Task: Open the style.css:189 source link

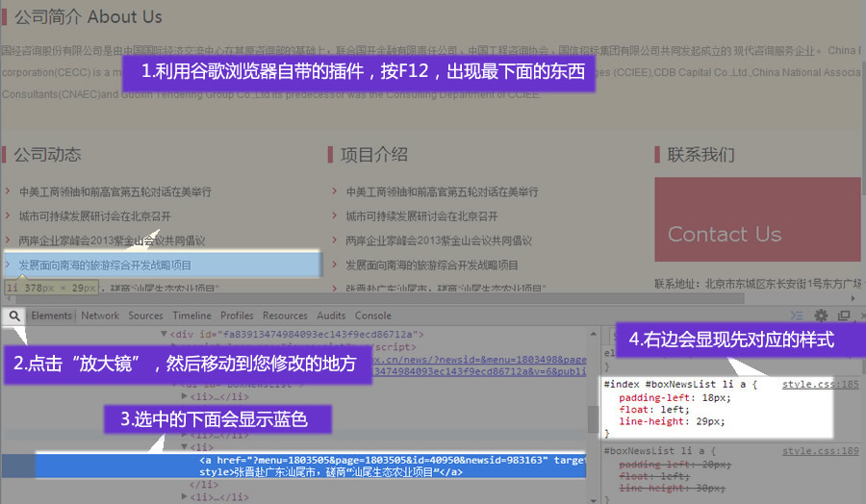Action: point(820,451)
